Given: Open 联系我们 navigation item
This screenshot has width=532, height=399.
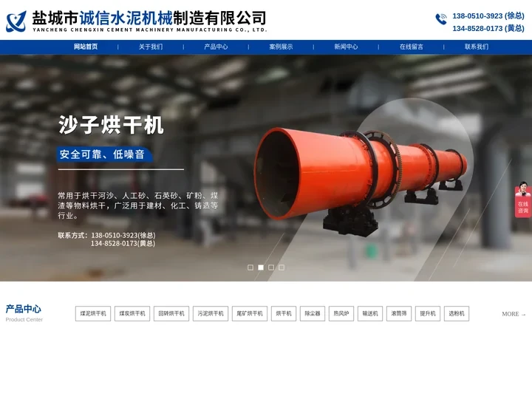Looking at the screenshot, I should pos(477,47).
